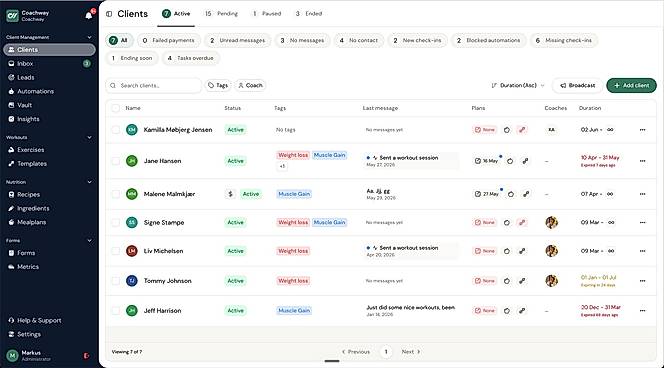
Task: Open Ingredients in sidebar
Action: 49,208
